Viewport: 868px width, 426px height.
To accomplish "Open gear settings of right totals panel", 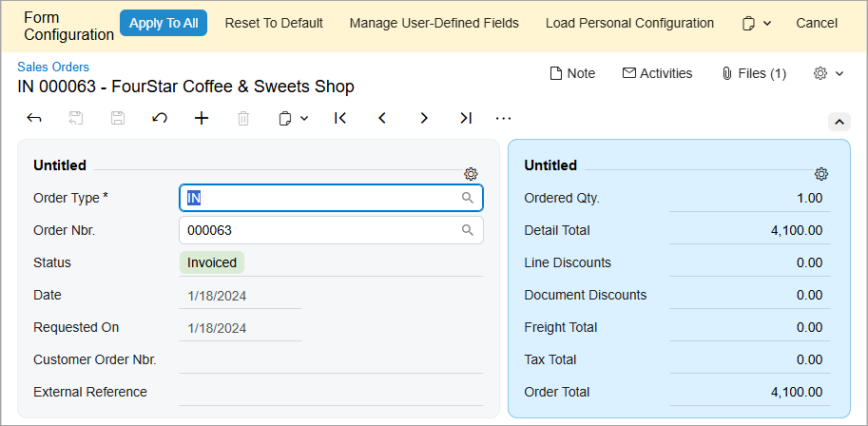I will click(821, 174).
